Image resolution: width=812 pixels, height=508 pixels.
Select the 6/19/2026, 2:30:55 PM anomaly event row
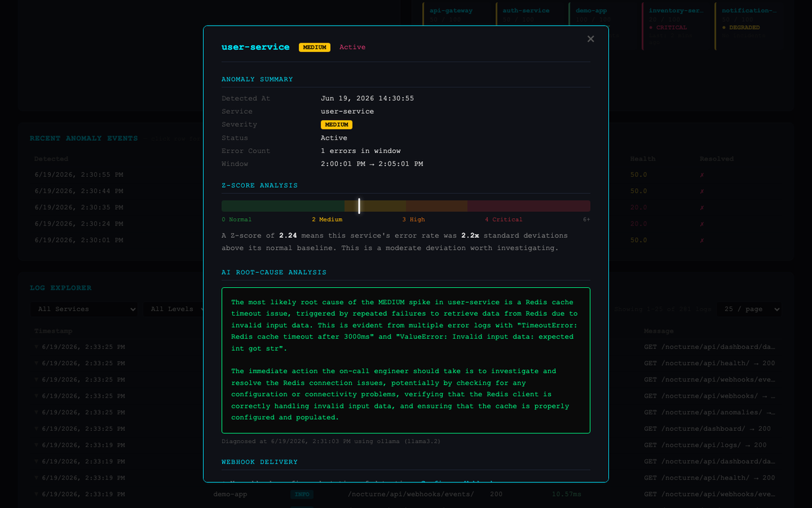coord(406,175)
